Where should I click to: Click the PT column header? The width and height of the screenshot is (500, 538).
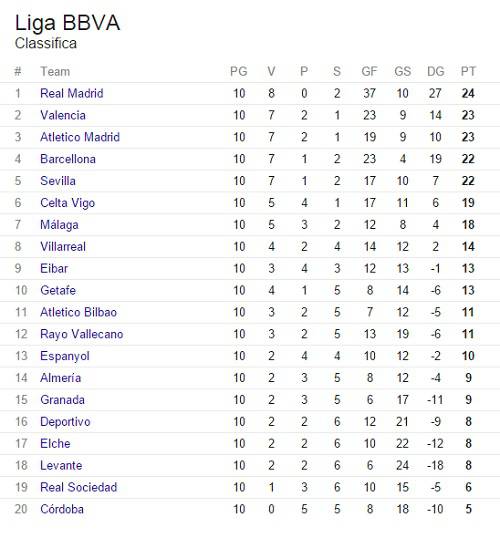point(468,72)
